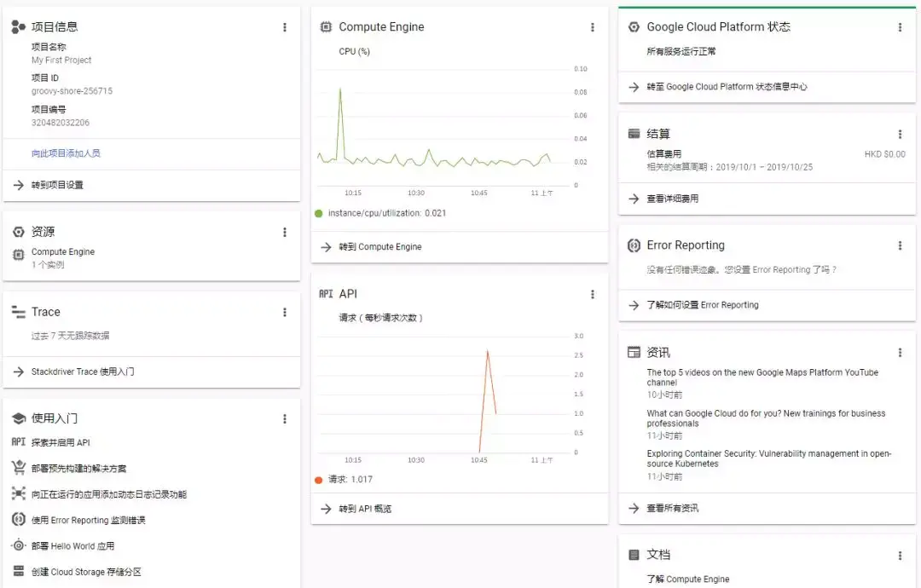Click the 使用入门 graduation cap icon
Viewport: 921px width, 588px height.
(x=19, y=418)
